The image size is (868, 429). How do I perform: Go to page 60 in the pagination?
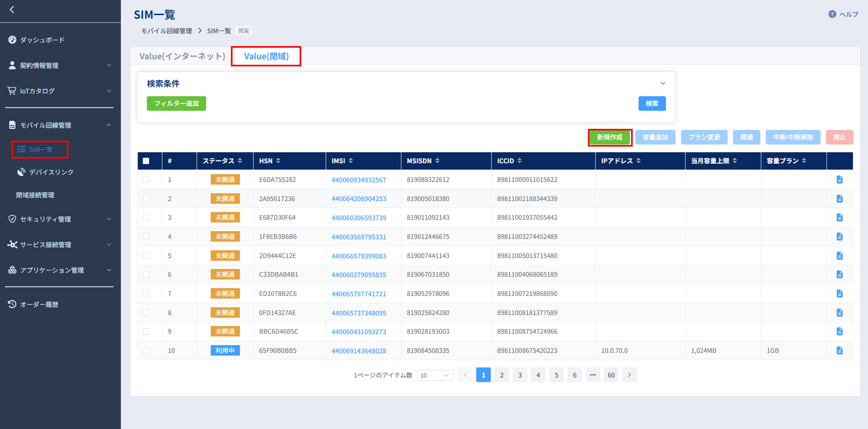click(611, 375)
